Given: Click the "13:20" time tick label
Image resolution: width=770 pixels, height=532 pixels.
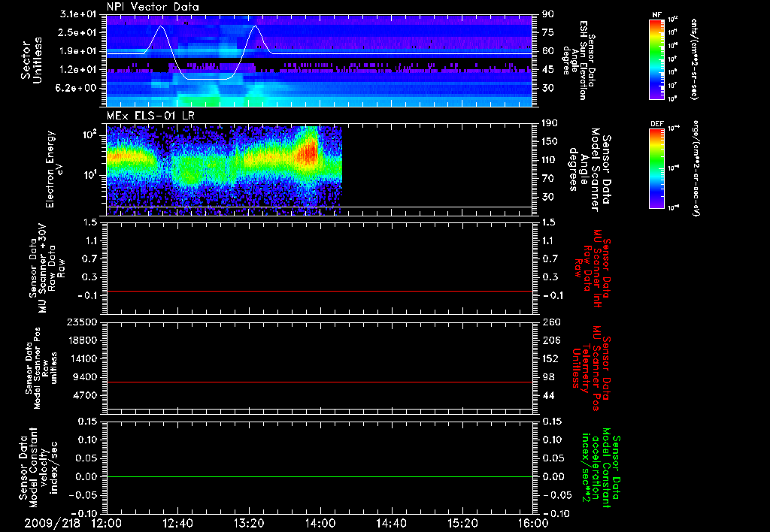Looking at the screenshot, I should [249, 523].
